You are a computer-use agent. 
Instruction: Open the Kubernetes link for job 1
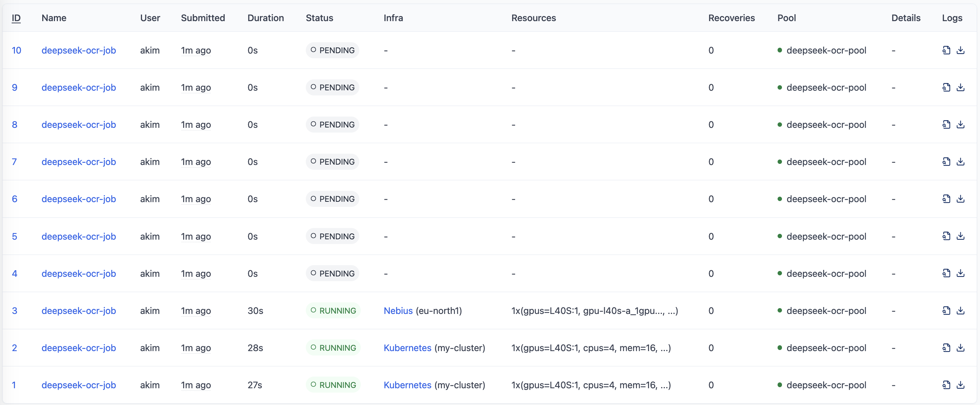(x=407, y=385)
